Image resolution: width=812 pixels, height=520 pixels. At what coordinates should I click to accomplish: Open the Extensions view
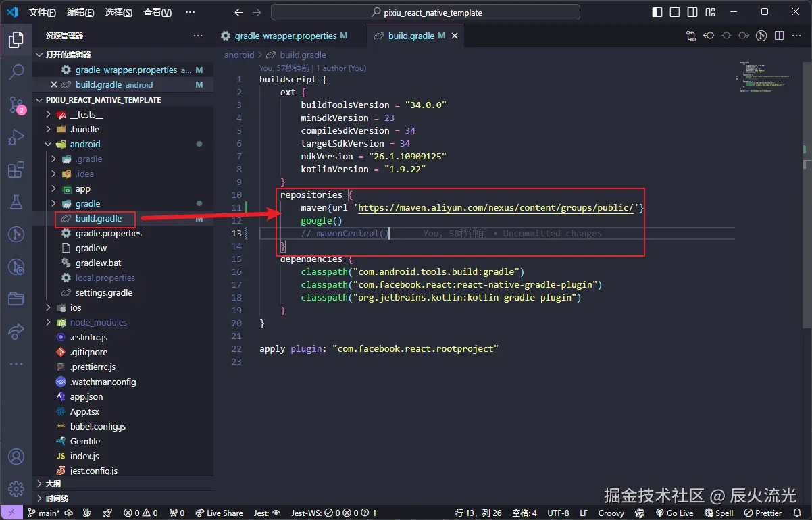16,170
